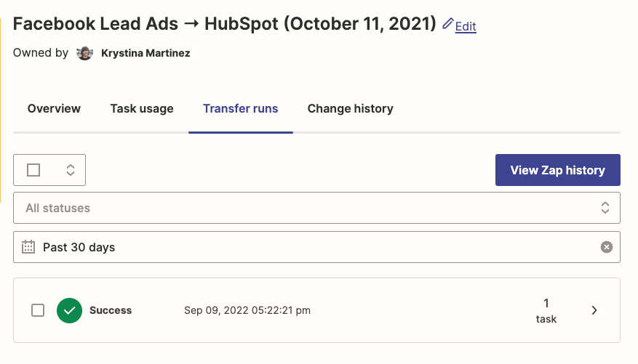Click the pencil edit icon beside the title
This screenshot has width=638, height=364.
(447, 23)
